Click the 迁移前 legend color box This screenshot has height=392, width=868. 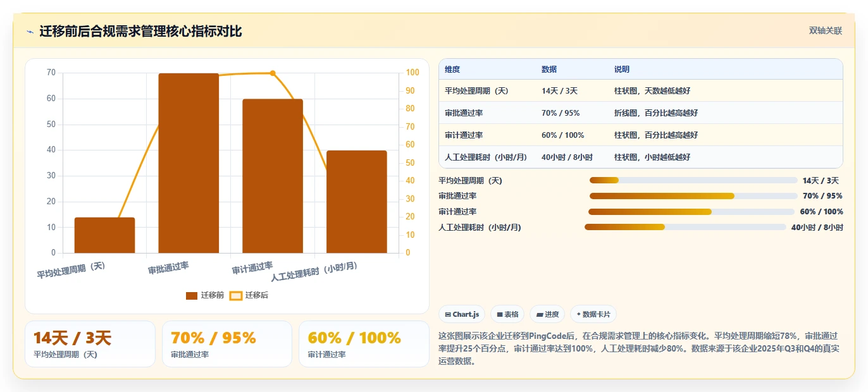point(192,295)
